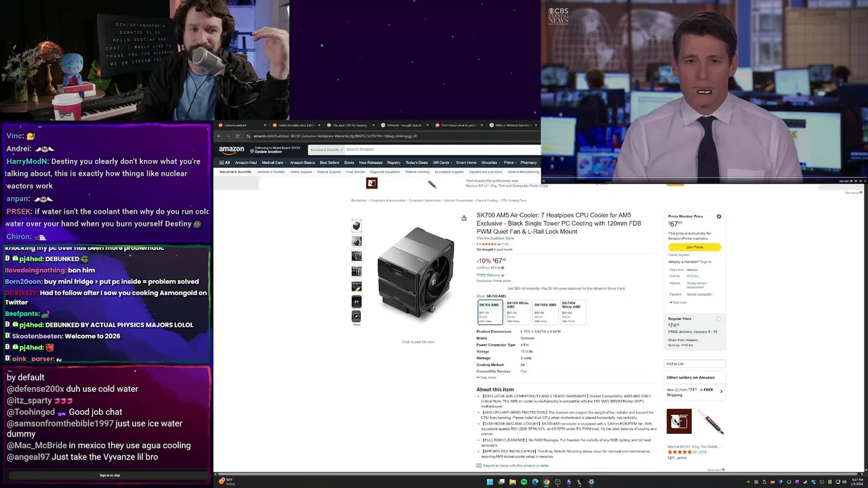Viewport: 868px width, 488px height.
Task: Open the Industrial & Scientific search category dropdown
Action: (x=325, y=150)
